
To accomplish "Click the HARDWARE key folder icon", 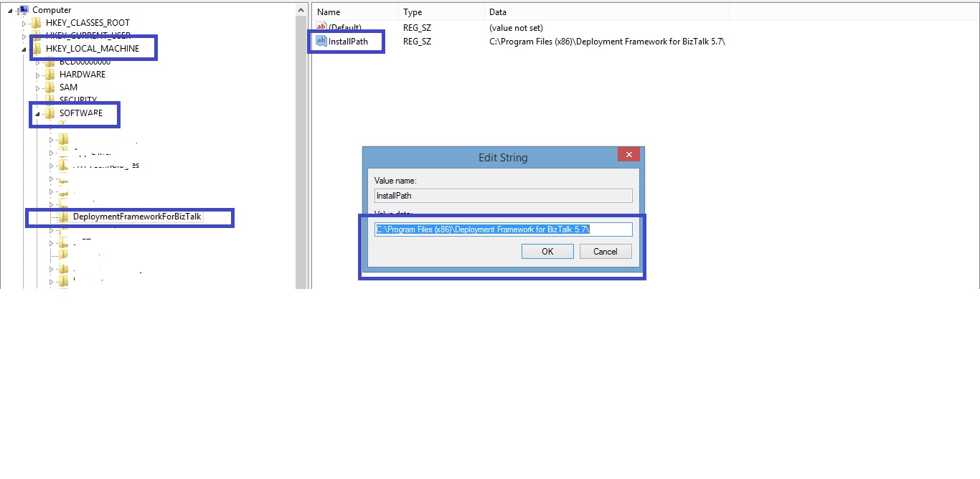I will point(50,75).
